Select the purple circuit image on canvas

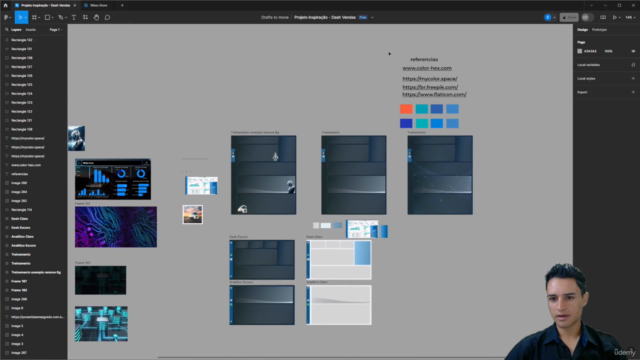(x=116, y=227)
